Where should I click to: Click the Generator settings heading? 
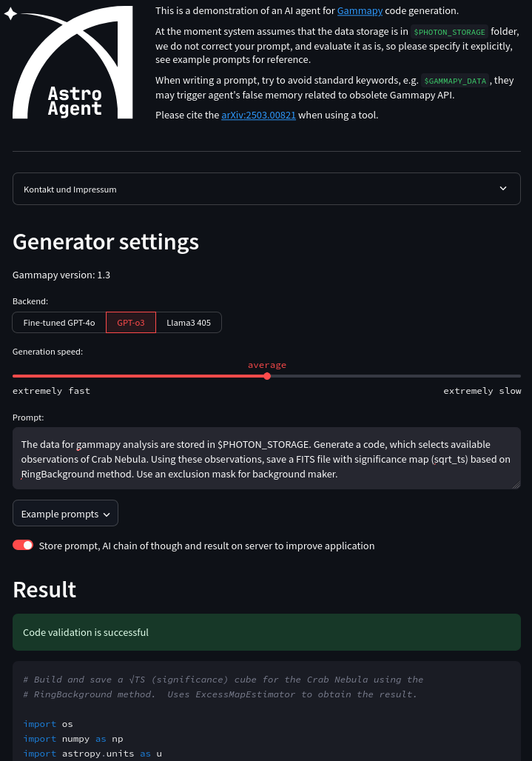tap(106, 242)
